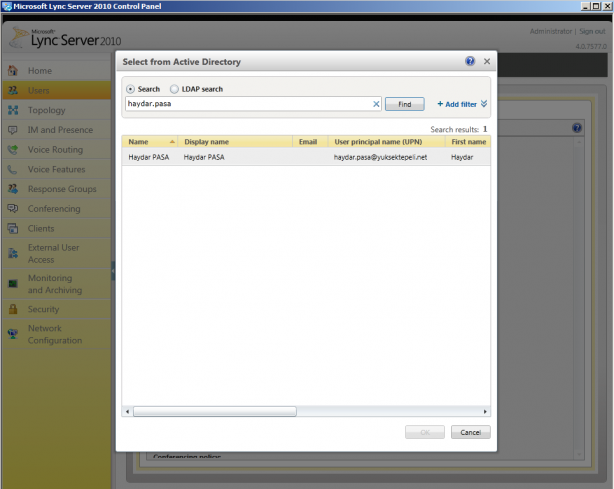This screenshot has height=489, width=614.
Task: Open the Security section
Action: (x=56, y=309)
